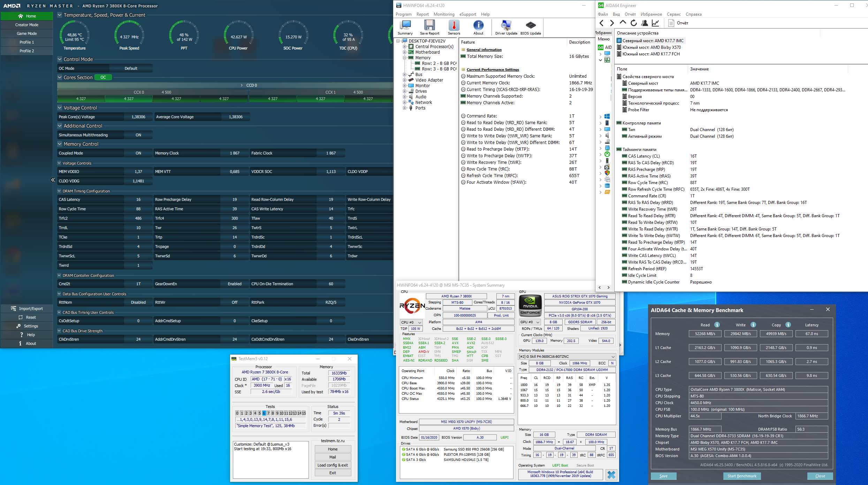Open the AIDA64 graph toolbar icon
This screenshot has height=485, width=868.
click(x=655, y=23)
